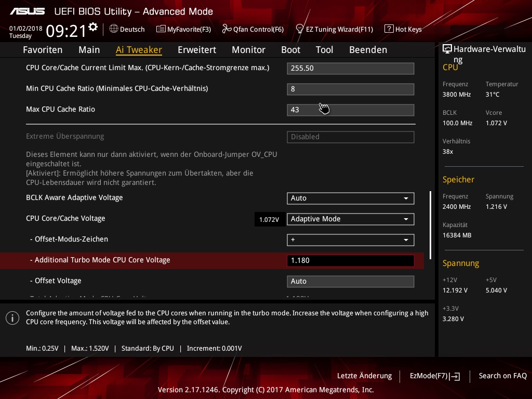
Task: Click Verhältnis value 38x
Action: [447, 152]
